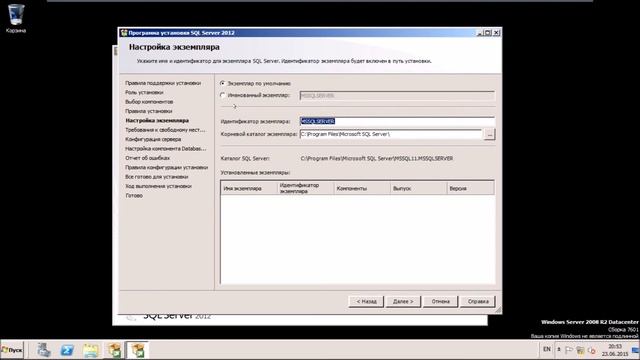Viewport: 640px width, 360px height.
Task: Click the Назад back button
Action: click(366, 302)
